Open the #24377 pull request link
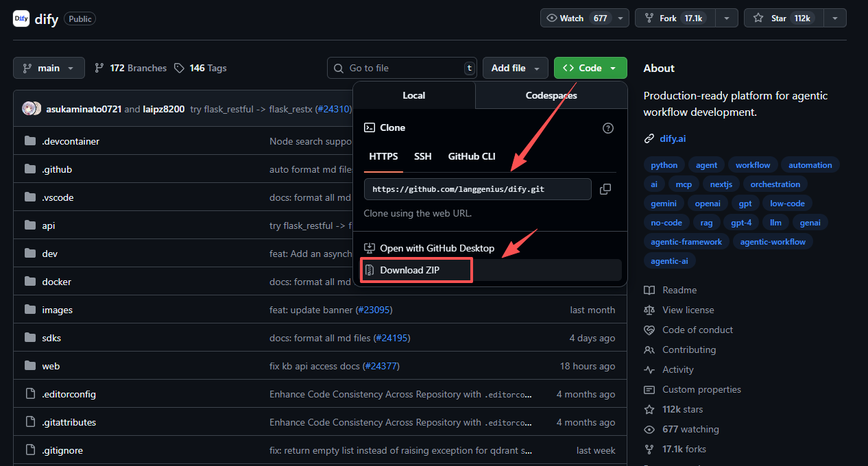Viewport: 868px width, 466px height. pos(381,366)
